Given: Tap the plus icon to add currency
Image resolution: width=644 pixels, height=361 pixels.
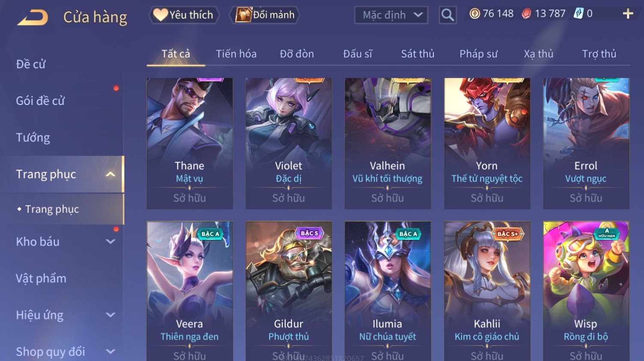Looking at the screenshot, I should (628, 14).
